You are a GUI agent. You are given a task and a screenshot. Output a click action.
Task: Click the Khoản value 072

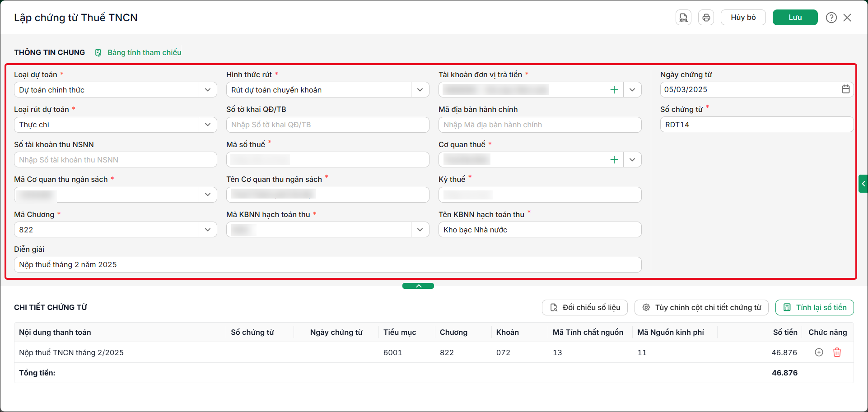click(503, 352)
